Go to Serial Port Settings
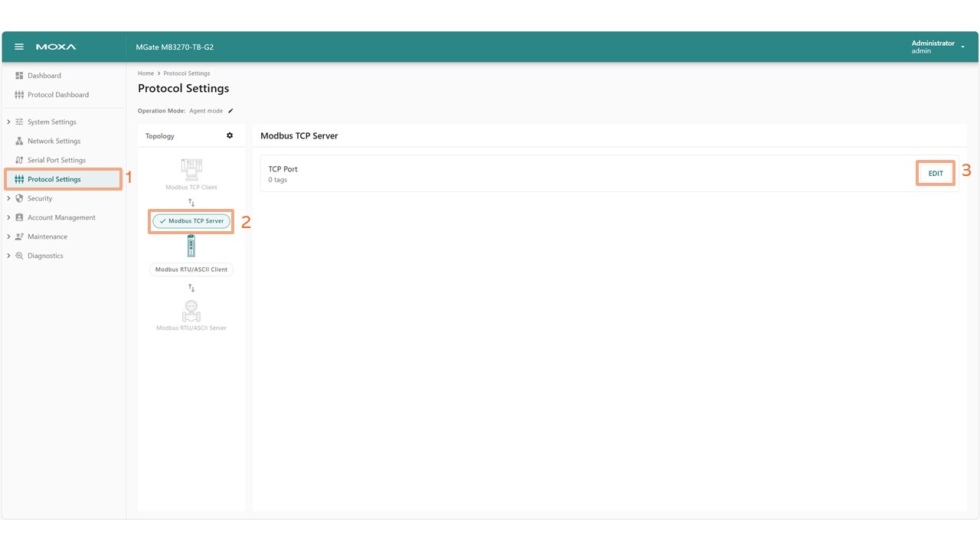980x551 pixels. (x=56, y=160)
